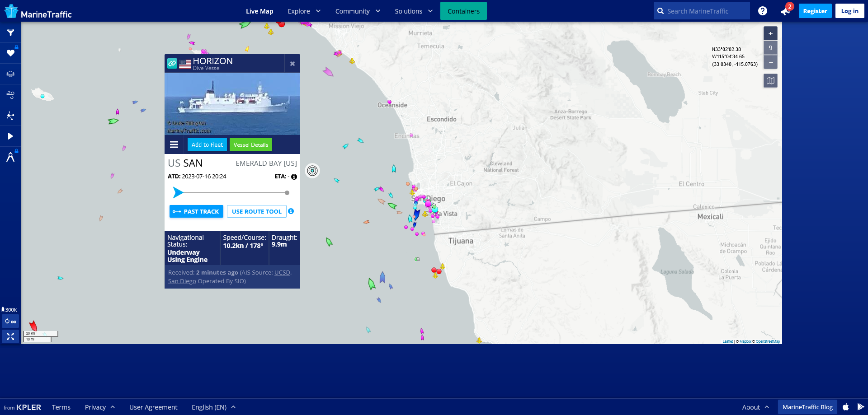Expand the Explore menu

tap(304, 11)
